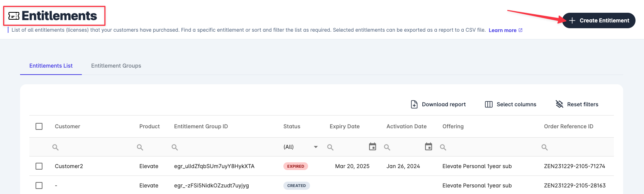Screen dimensions: 644x194
Task: Click the plus icon in Create Entitlement
Action: (572, 20)
